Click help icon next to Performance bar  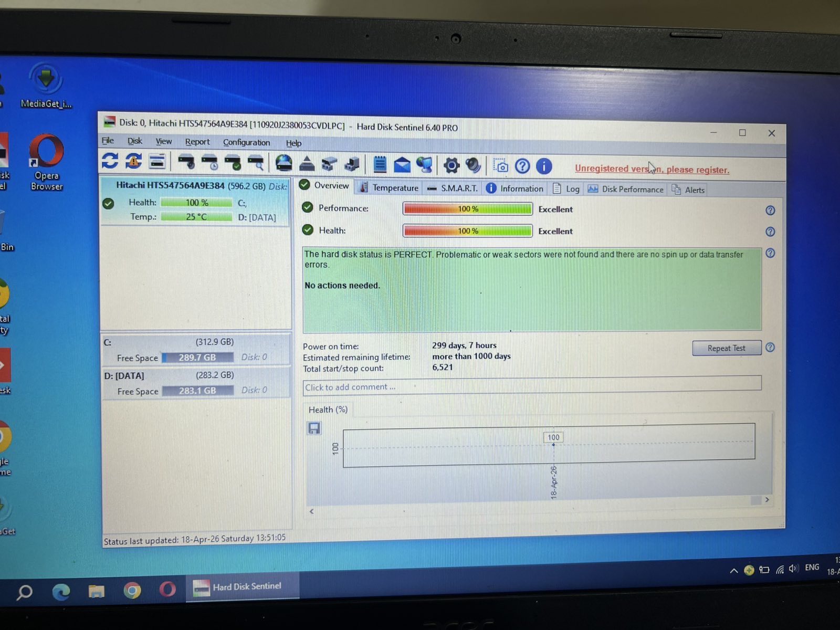770,211
